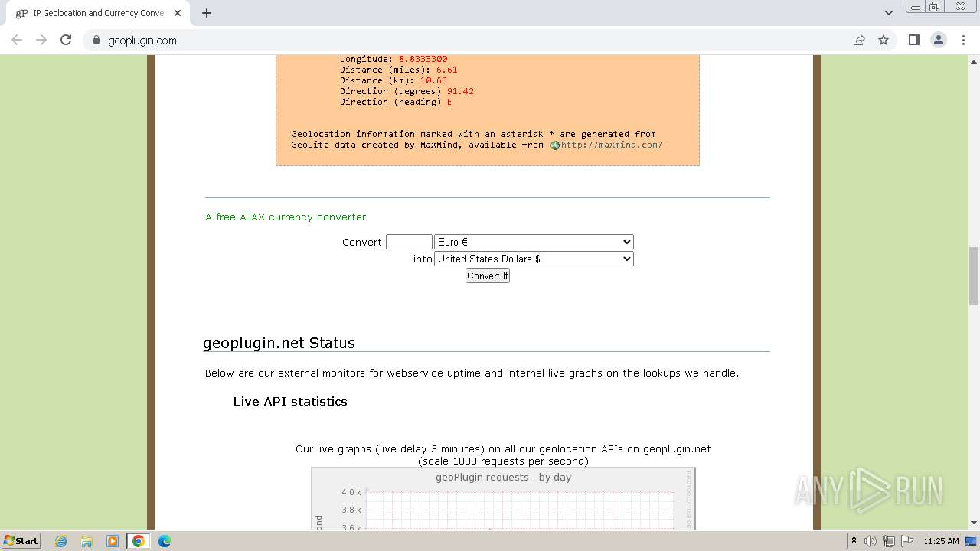
Task: Toggle the browser side panel
Action: 913,40
